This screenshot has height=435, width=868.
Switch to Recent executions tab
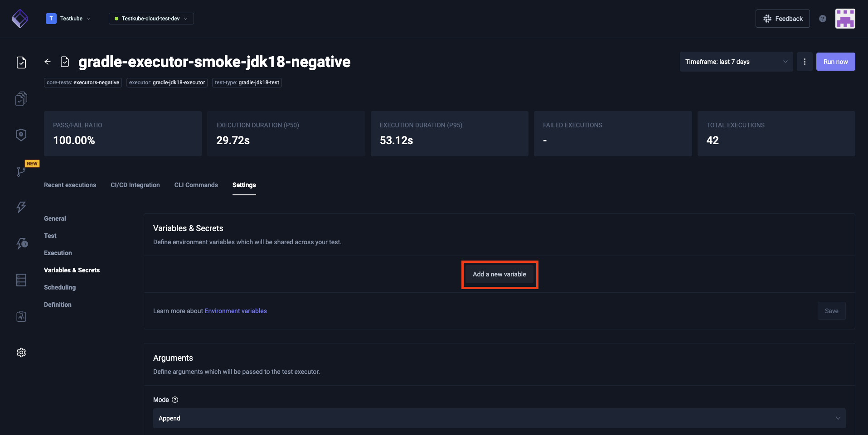[70, 185]
